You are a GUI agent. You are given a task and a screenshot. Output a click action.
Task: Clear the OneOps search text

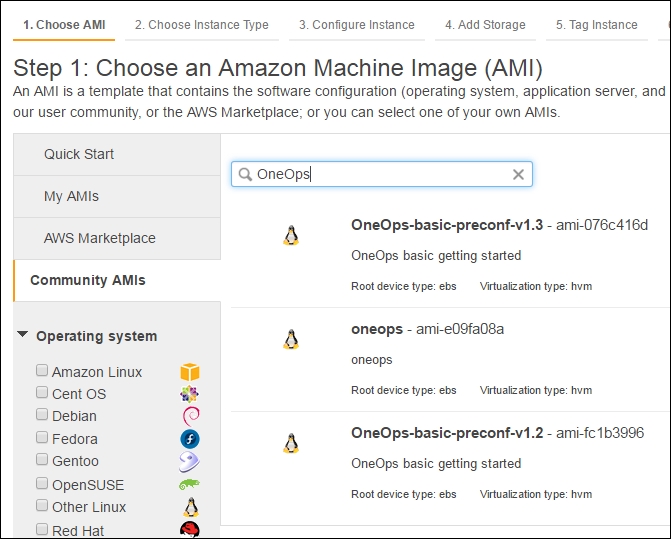pos(518,174)
